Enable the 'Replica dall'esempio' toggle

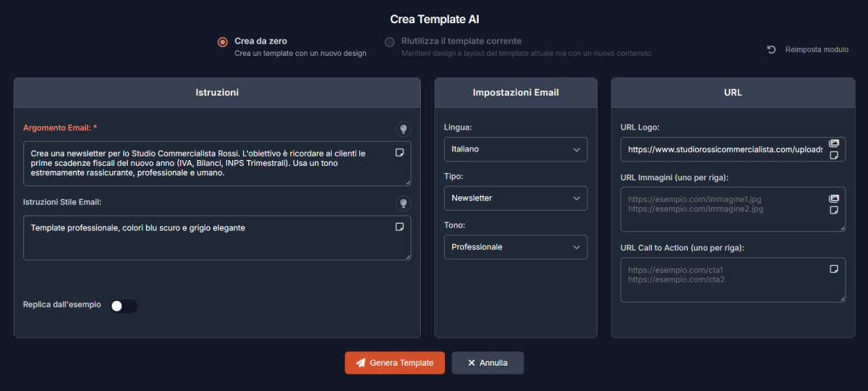pos(123,306)
